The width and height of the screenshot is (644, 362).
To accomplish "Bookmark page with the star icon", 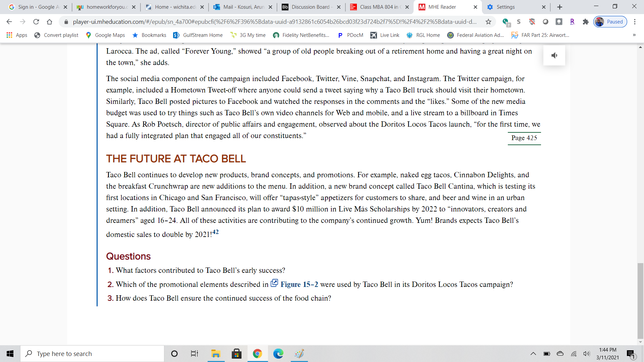I will tap(488, 22).
